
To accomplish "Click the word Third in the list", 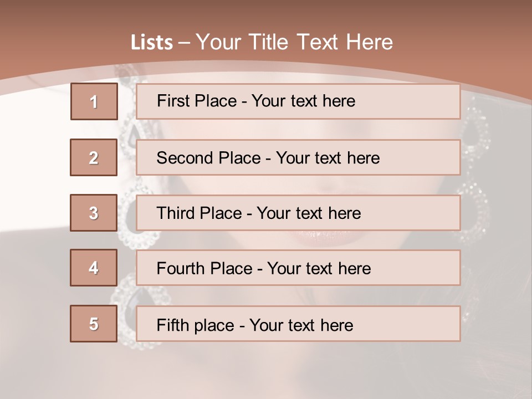I will pyautogui.click(x=175, y=213).
